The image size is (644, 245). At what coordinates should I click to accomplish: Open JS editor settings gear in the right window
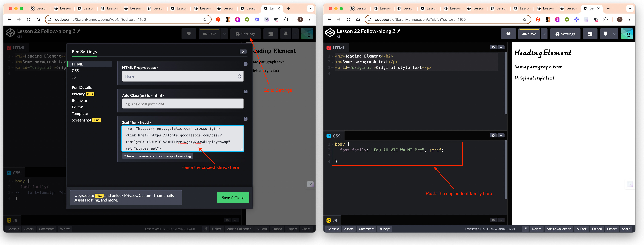493,220
